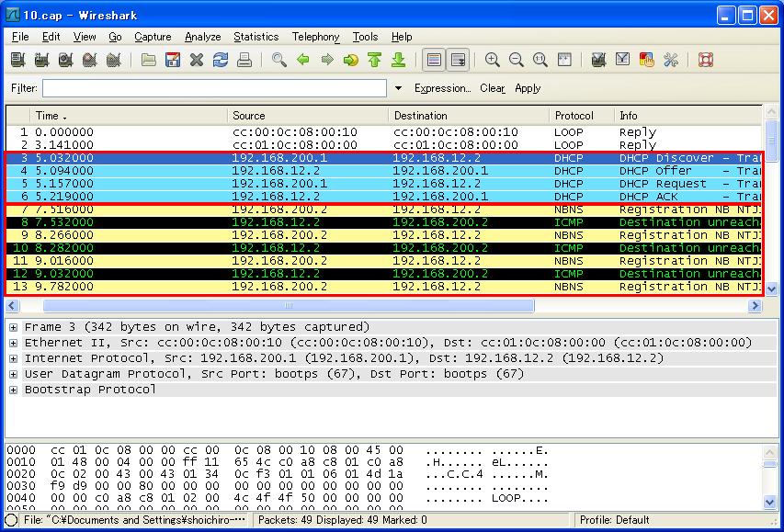The image size is (784, 532).
Task: Open the Telephony menu
Action: click(316, 37)
